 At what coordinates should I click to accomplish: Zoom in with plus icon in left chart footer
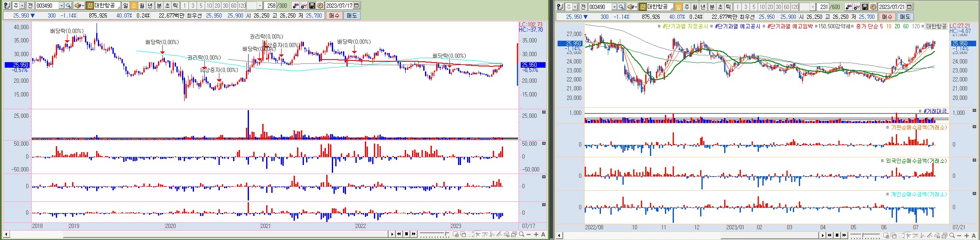tap(536, 234)
